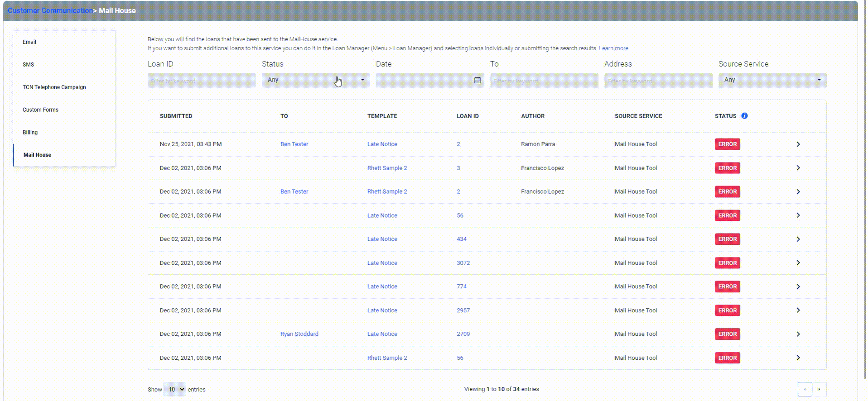Click the Date filter field

(x=430, y=81)
